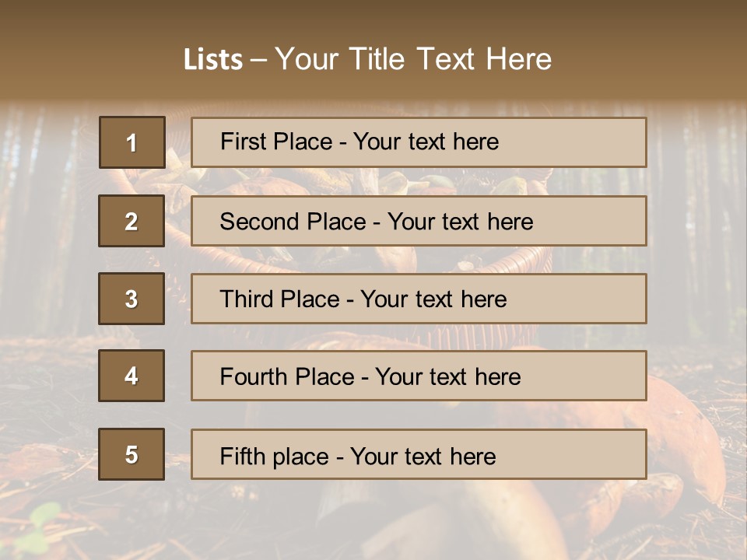Select the "First Place" text bar
The width and height of the screenshot is (747, 560).
click(x=419, y=142)
